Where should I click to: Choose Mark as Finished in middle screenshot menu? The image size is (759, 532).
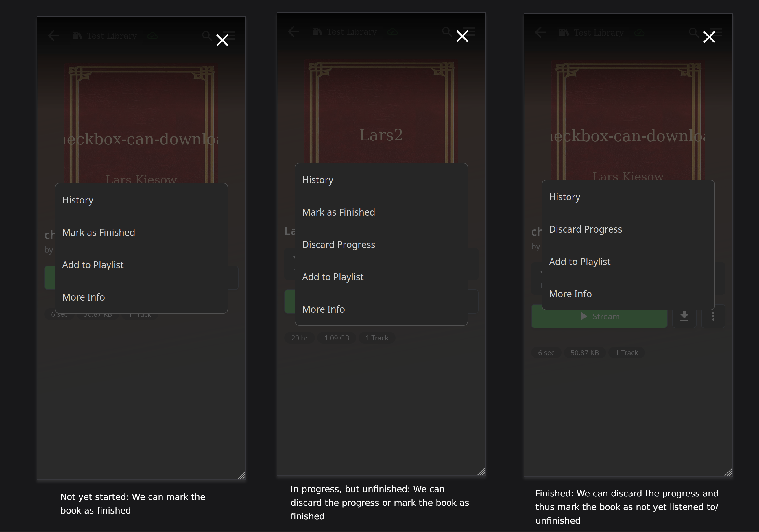pyautogui.click(x=381, y=212)
